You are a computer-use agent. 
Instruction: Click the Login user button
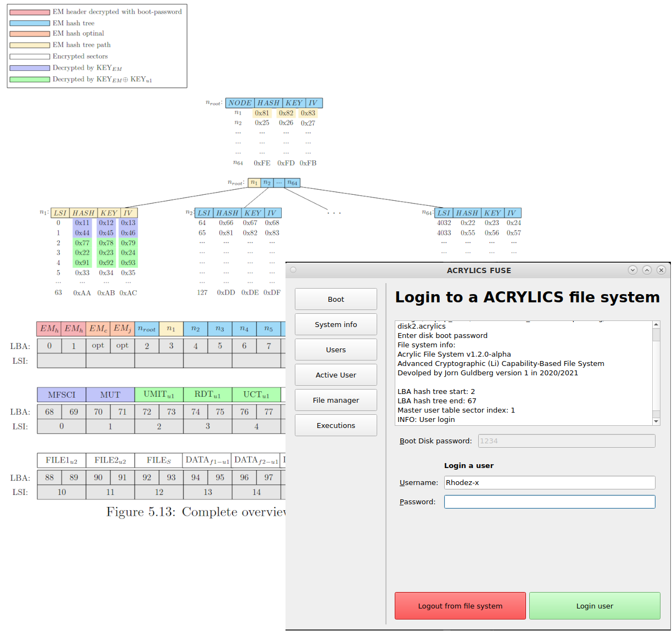point(595,606)
